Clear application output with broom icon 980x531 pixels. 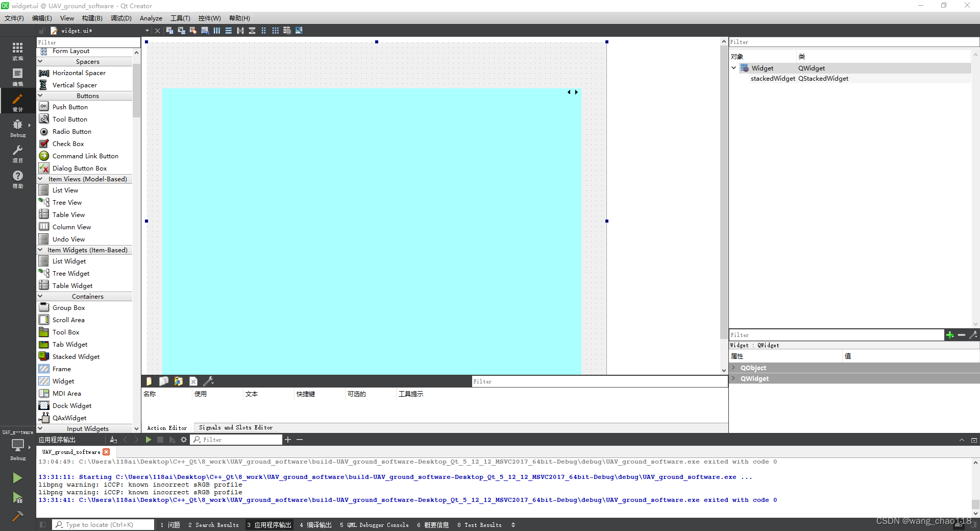pyautogui.click(x=113, y=440)
